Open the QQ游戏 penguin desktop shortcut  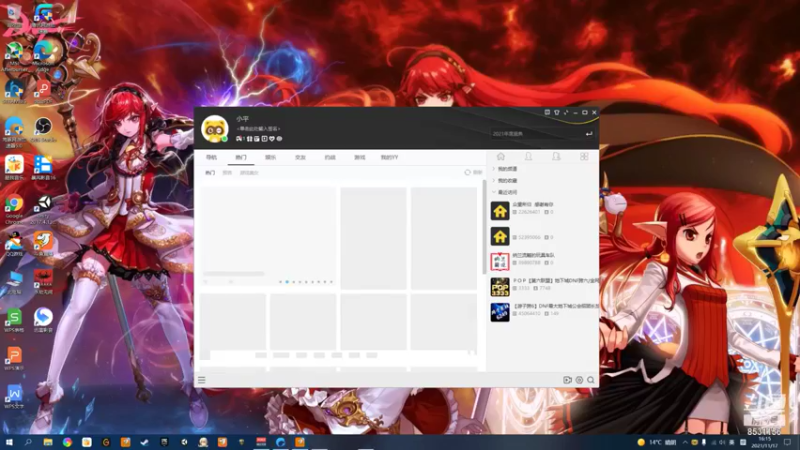tap(14, 244)
